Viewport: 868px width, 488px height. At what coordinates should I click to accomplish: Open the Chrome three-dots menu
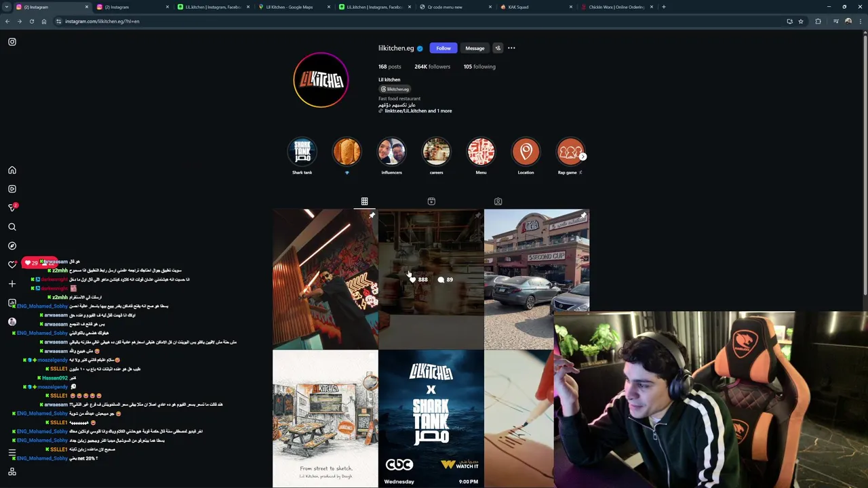(861, 21)
